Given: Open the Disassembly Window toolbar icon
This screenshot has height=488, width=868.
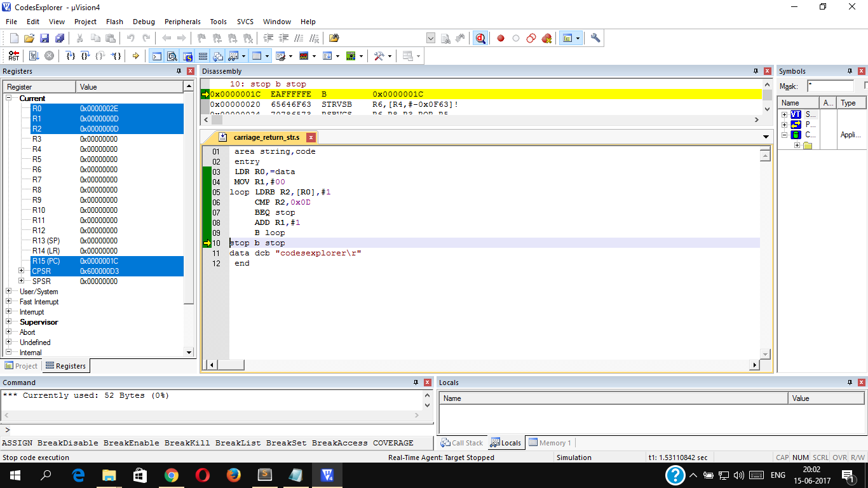Looking at the screenshot, I should (x=172, y=55).
